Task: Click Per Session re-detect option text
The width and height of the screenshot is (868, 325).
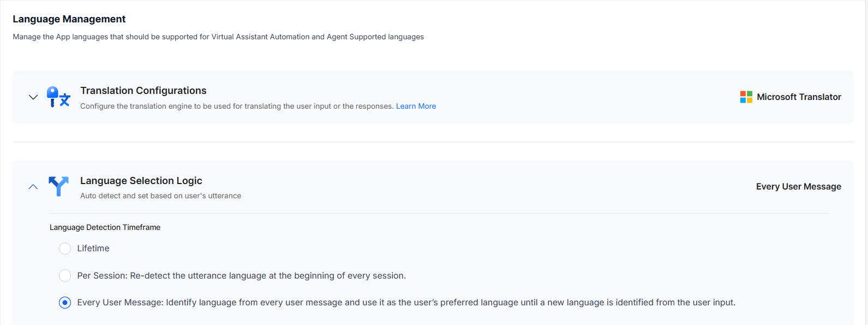Action: click(242, 276)
